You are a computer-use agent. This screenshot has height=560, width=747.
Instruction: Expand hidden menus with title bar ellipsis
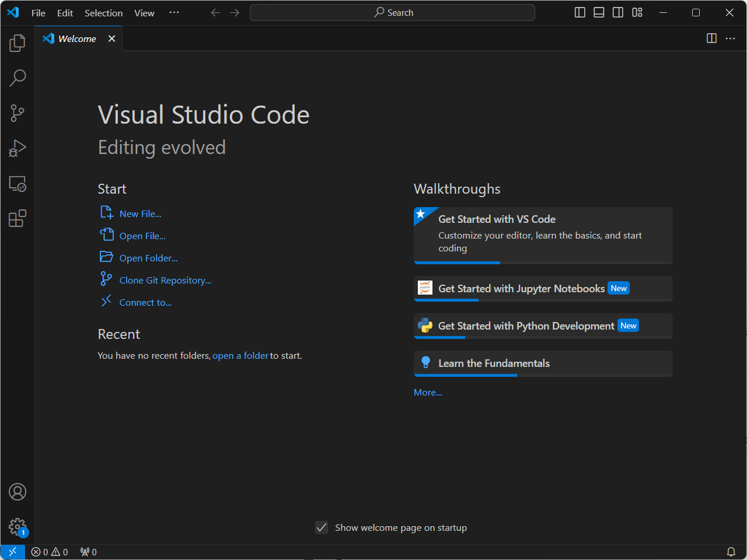point(174,12)
